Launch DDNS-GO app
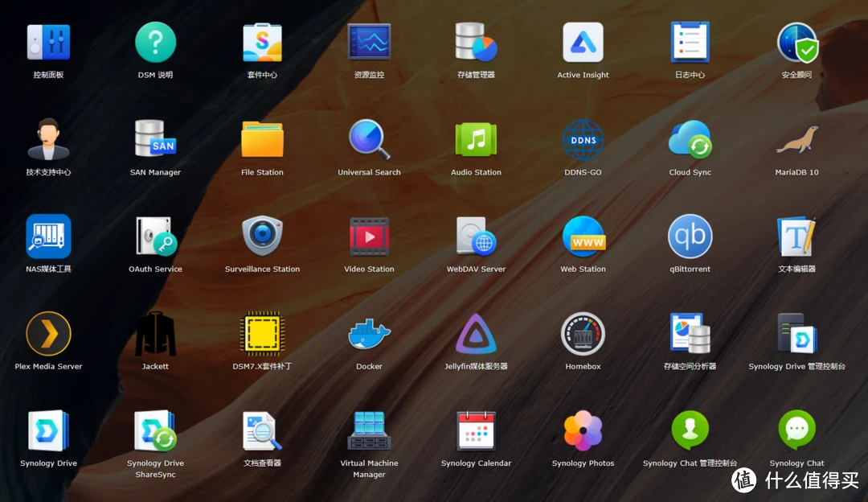Viewport: 868px width, 502px height. coord(583,140)
